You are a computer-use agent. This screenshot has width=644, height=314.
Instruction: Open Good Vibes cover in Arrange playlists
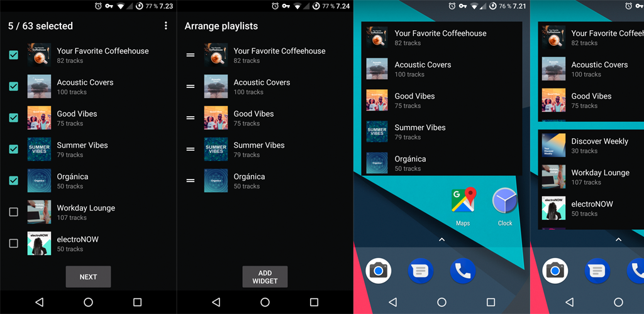coord(216,117)
